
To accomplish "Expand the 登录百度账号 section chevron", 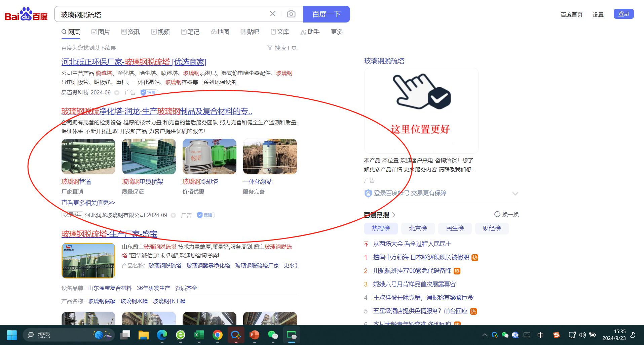I will point(515,193).
